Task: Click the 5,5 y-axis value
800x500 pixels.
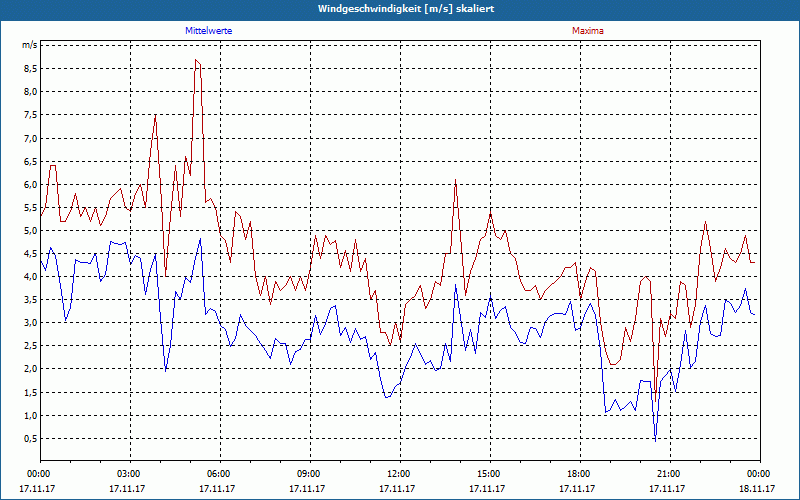Action: [30, 208]
